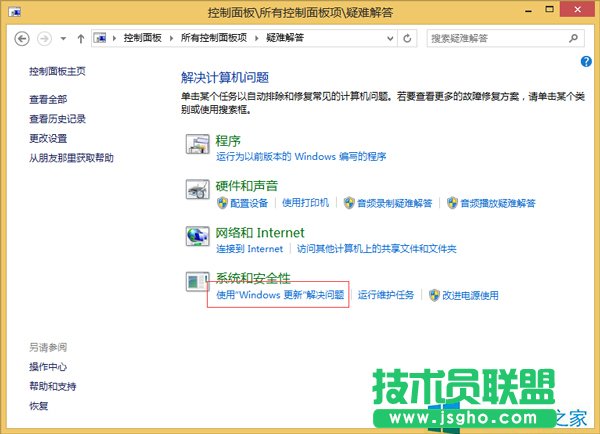Open 恢复 in sidebar

tap(39, 406)
